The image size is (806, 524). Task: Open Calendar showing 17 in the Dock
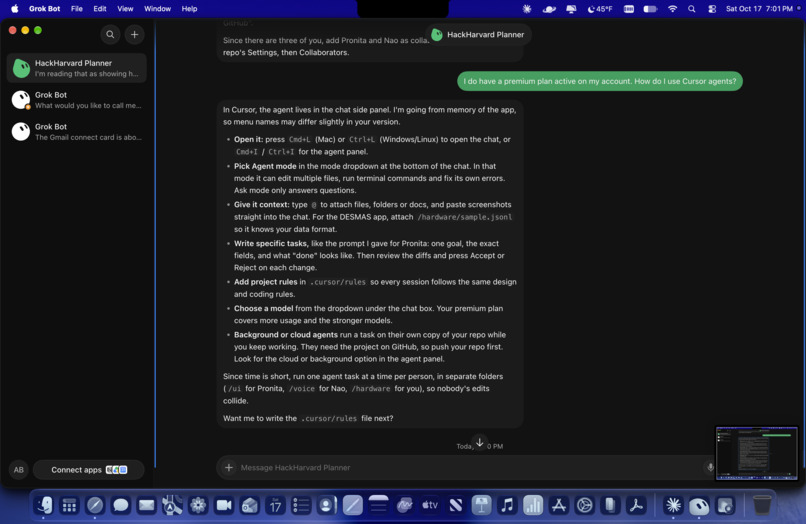pos(275,505)
